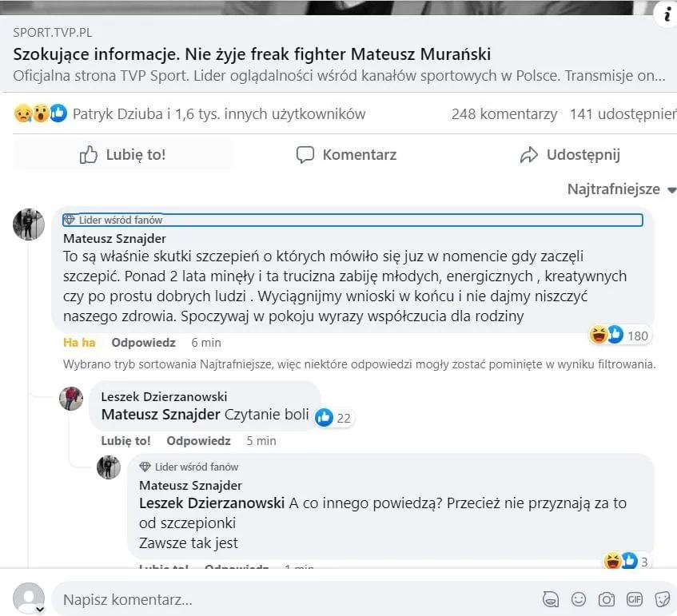Viewport: 677px width, 616px height.
Task: Click Odpowiedz under Mateusz Sznajder's first comment
Action: click(x=143, y=342)
